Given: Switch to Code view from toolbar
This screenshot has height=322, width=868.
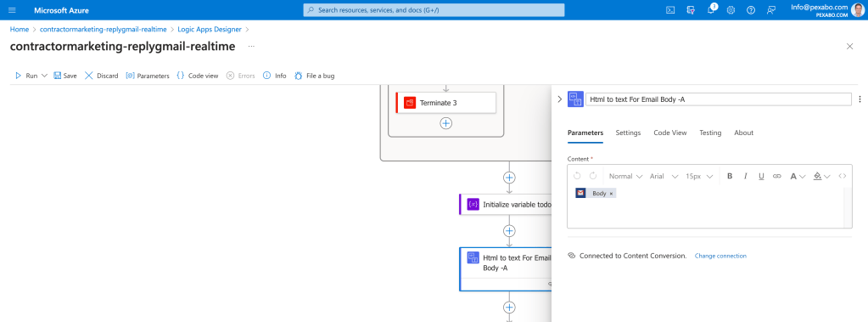Looking at the screenshot, I should (x=197, y=76).
